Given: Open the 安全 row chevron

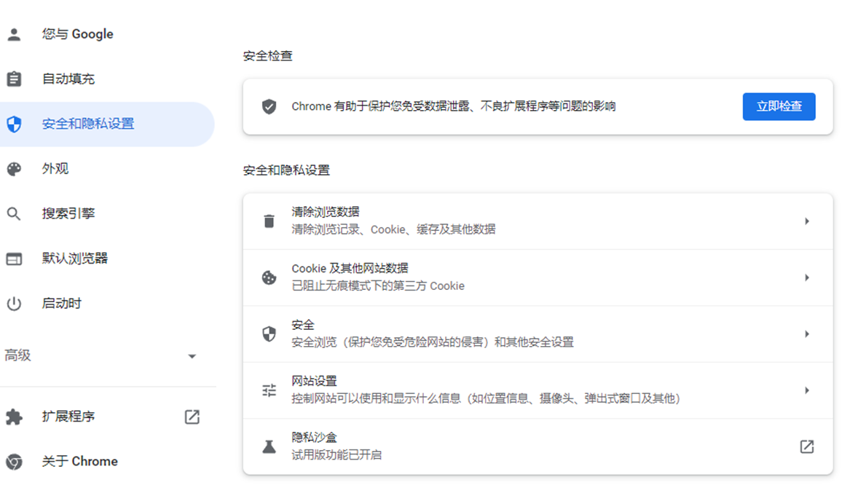Looking at the screenshot, I should point(807,334).
